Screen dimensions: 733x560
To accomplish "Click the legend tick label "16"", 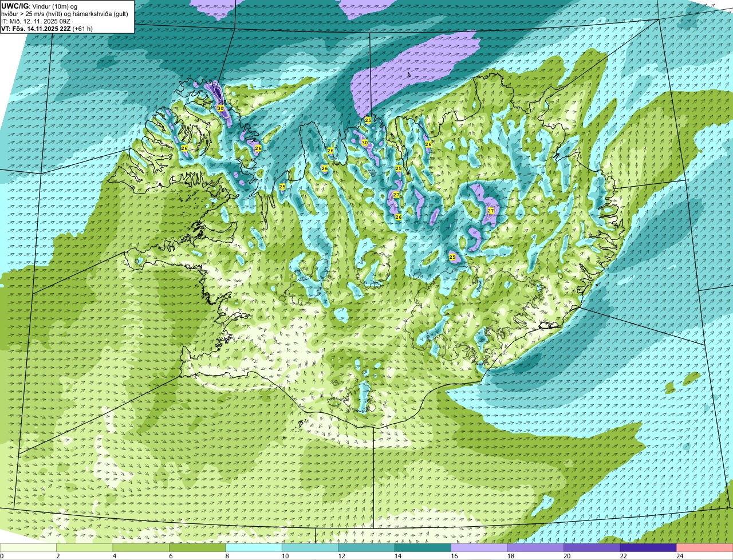I will click(454, 556).
